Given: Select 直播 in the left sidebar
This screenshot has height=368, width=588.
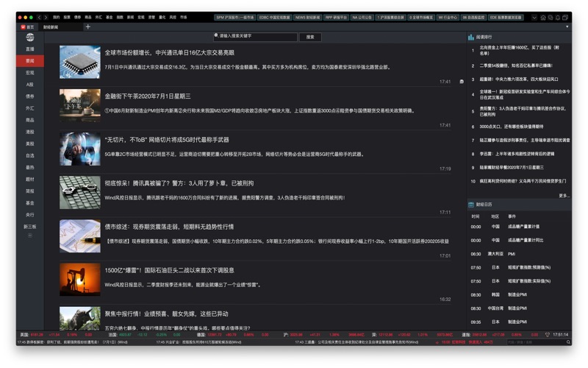Looking at the screenshot, I should [x=30, y=49].
